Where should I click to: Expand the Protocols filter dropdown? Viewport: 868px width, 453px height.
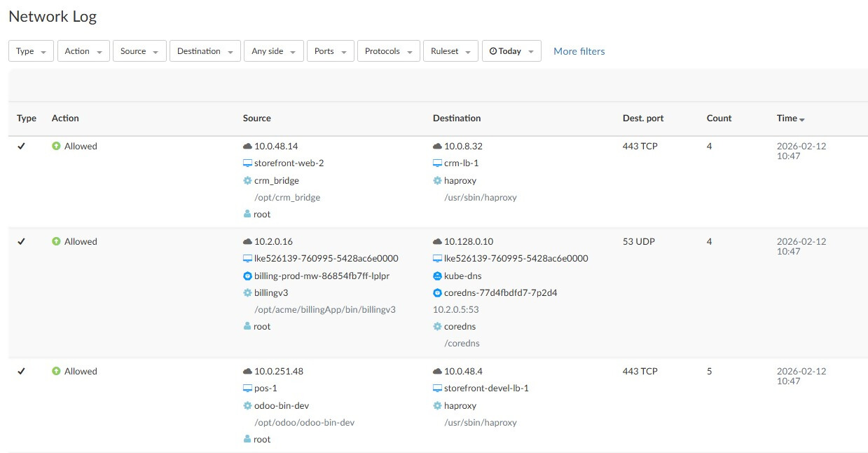(388, 51)
